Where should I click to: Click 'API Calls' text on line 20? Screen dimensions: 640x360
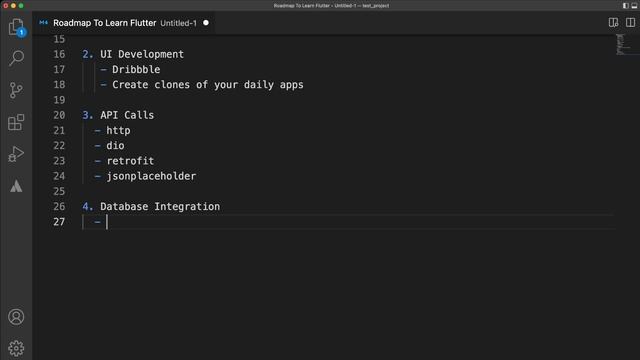pyautogui.click(x=127, y=115)
